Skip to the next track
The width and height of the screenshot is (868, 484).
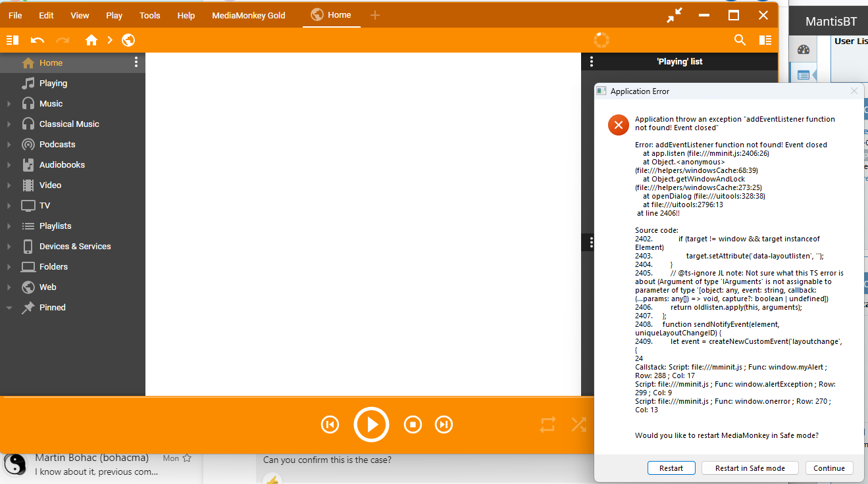tap(444, 425)
